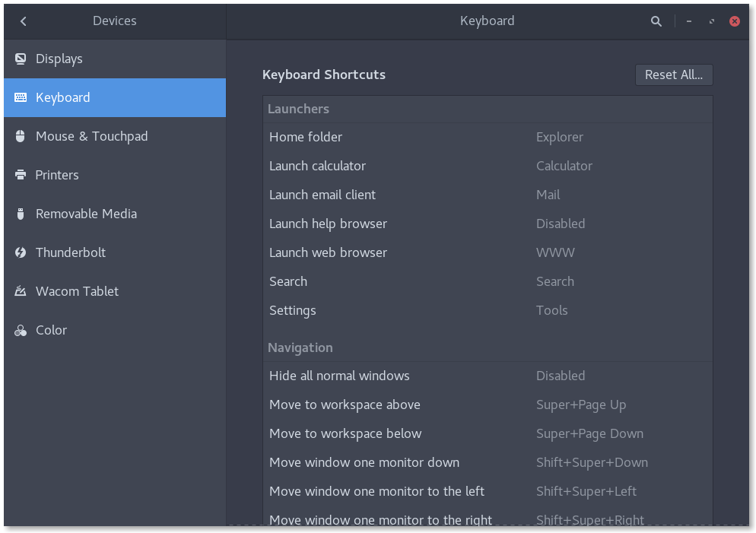Click the Thunderbolt lightning icon
756x533 pixels.
coord(21,252)
